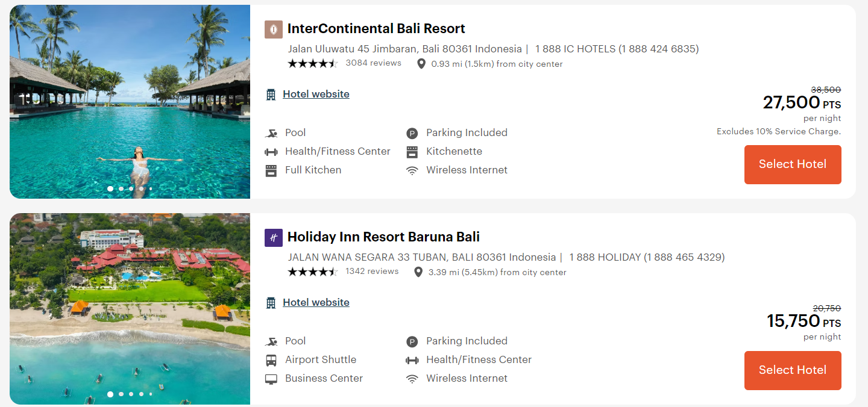Click the Wireless Internet icon for InterContinental
The width and height of the screenshot is (868, 407).
coord(412,170)
